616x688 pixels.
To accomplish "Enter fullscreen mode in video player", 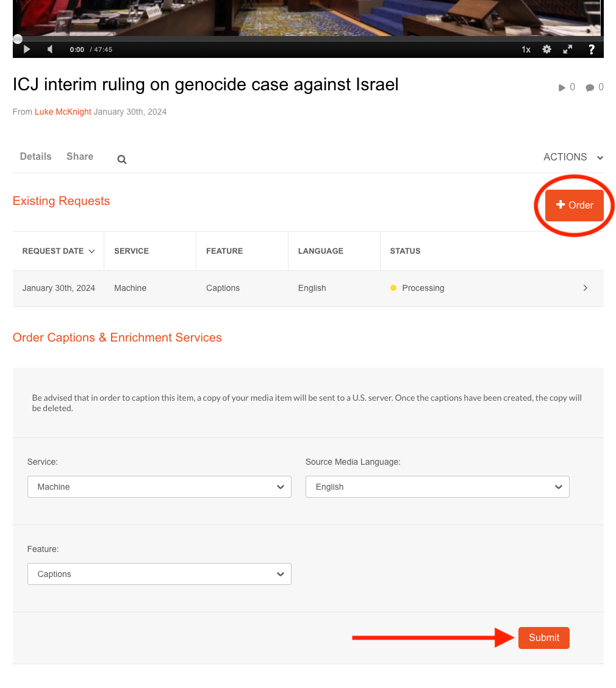I will pos(568,49).
